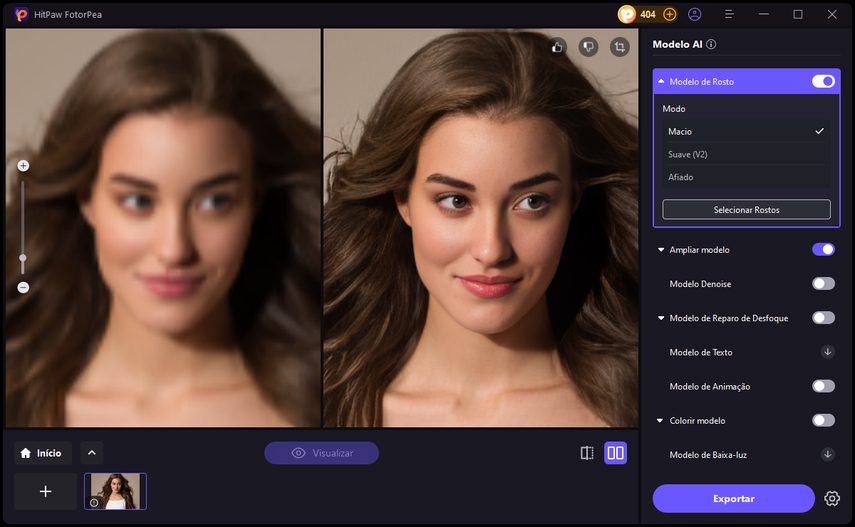Click the Exportar button
855x527 pixels.
click(733, 498)
